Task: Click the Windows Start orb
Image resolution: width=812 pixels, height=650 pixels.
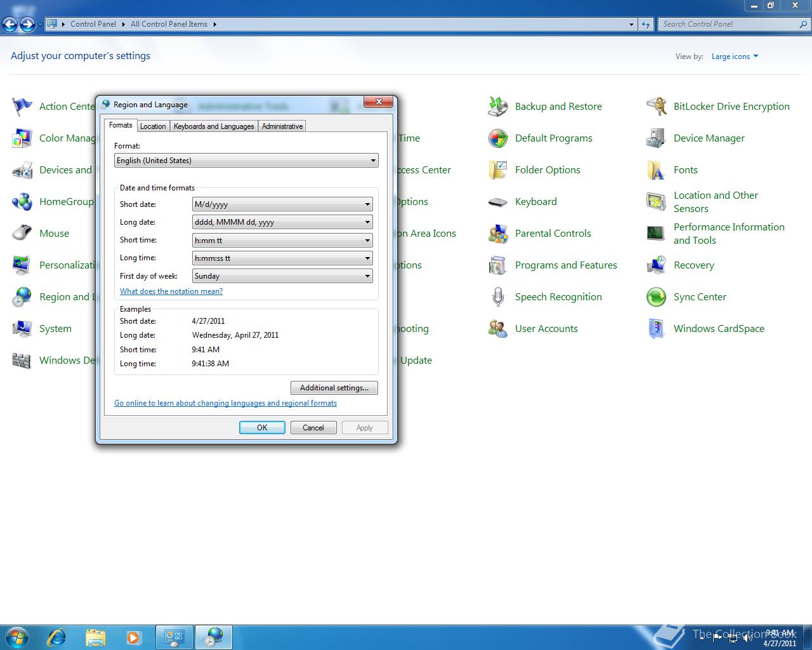Action: point(17,637)
